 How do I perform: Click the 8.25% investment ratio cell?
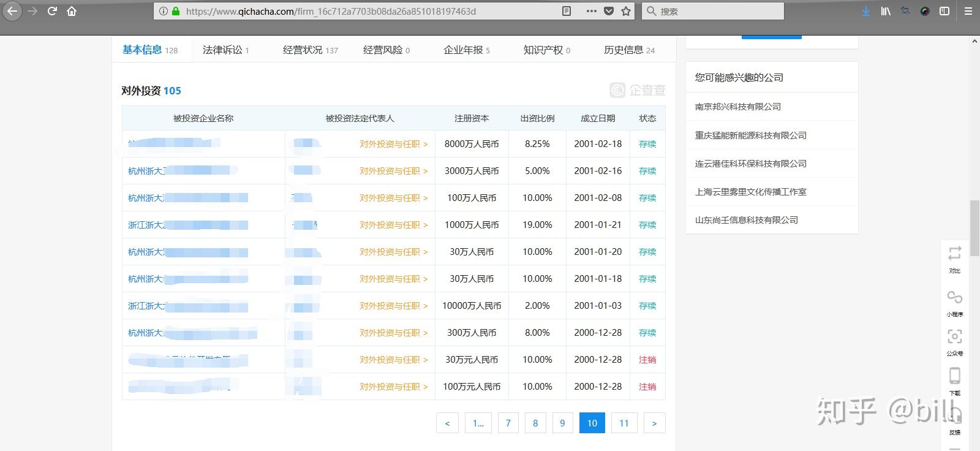537,144
